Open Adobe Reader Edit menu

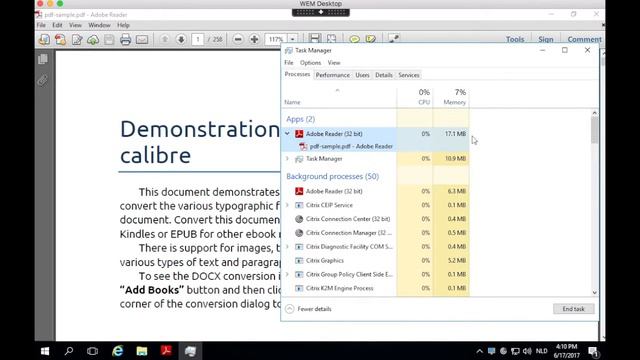(x=57, y=25)
